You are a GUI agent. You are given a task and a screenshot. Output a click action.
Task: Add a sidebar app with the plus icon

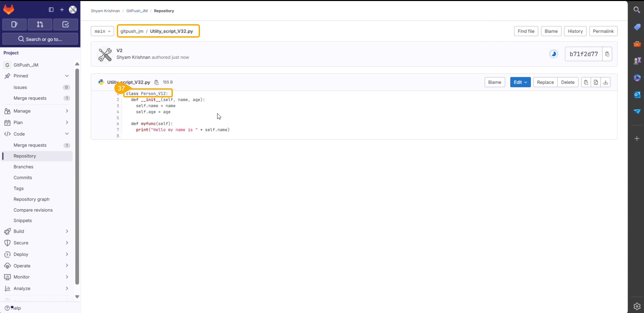click(x=637, y=138)
